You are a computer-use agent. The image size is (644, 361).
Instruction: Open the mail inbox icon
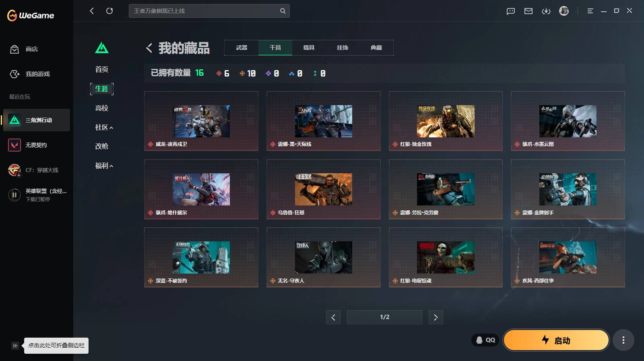pyautogui.click(x=528, y=11)
